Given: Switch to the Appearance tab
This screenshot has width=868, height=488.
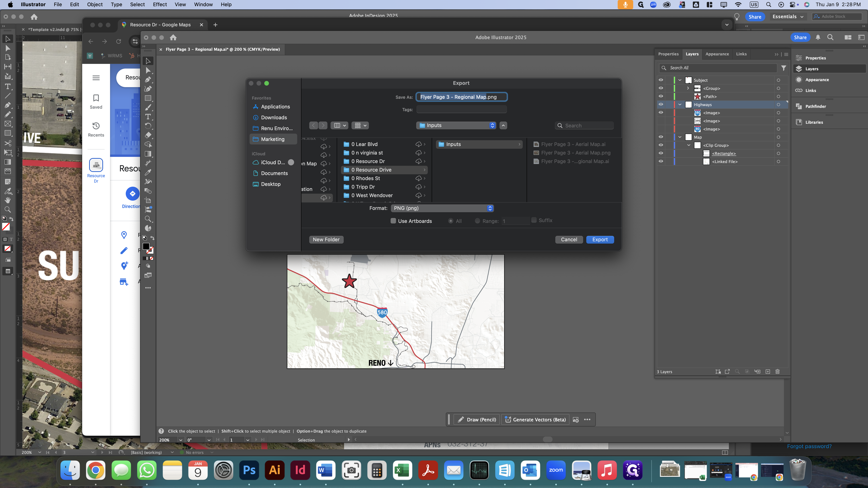Looking at the screenshot, I should [x=717, y=54].
